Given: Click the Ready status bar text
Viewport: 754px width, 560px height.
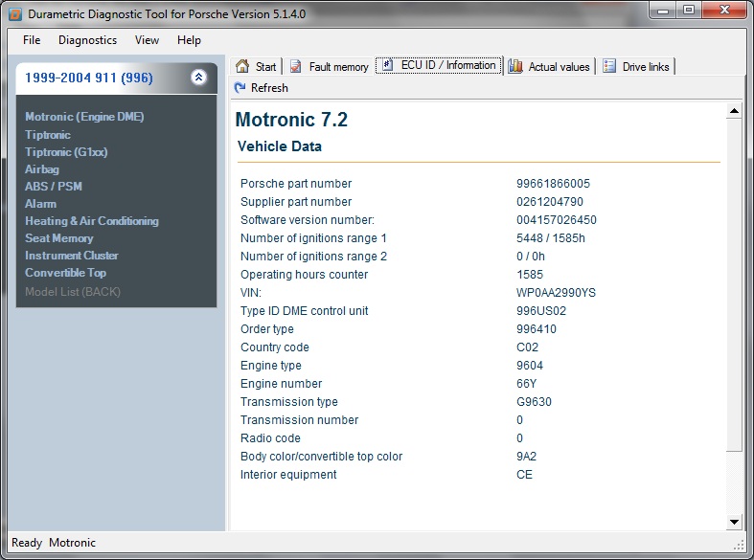Looking at the screenshot, I should (x=27, y=543).
